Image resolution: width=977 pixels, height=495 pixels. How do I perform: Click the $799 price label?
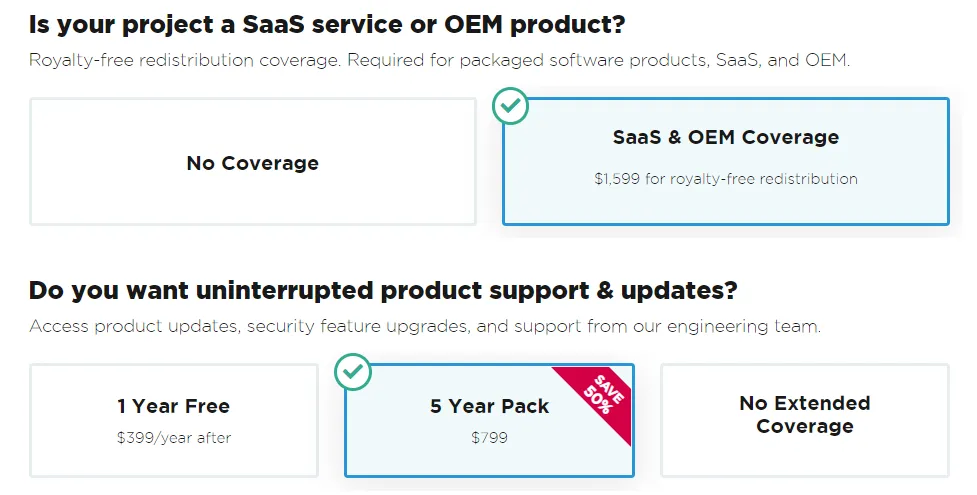pos(489,437)
